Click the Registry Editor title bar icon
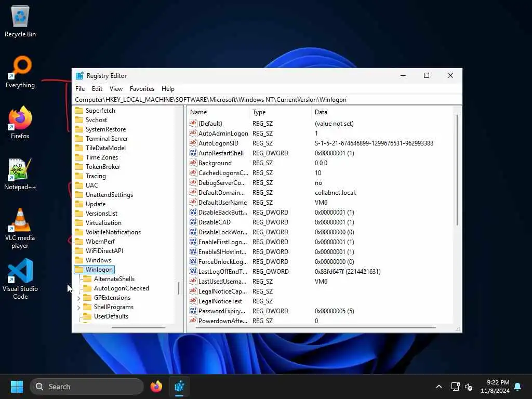 pyautogui.click(x=79, y=76)
